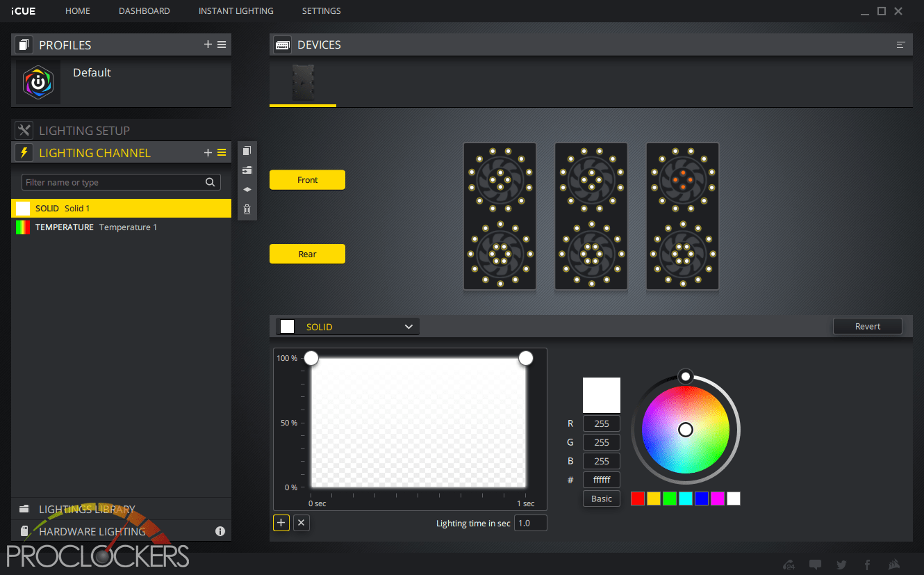Click the color wheel center handle
Image resolution: width=924 pixels, height=575 pixels.
click(x=686, y=430)
